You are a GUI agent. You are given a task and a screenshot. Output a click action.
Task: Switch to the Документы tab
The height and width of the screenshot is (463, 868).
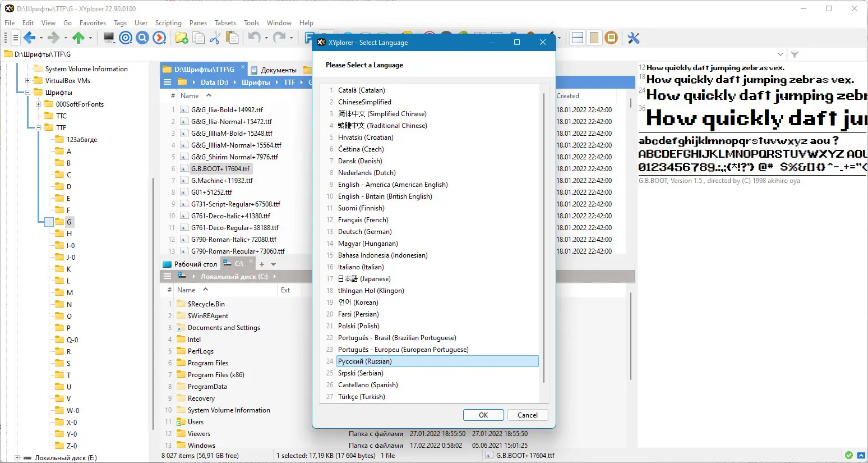click(274, 70)
